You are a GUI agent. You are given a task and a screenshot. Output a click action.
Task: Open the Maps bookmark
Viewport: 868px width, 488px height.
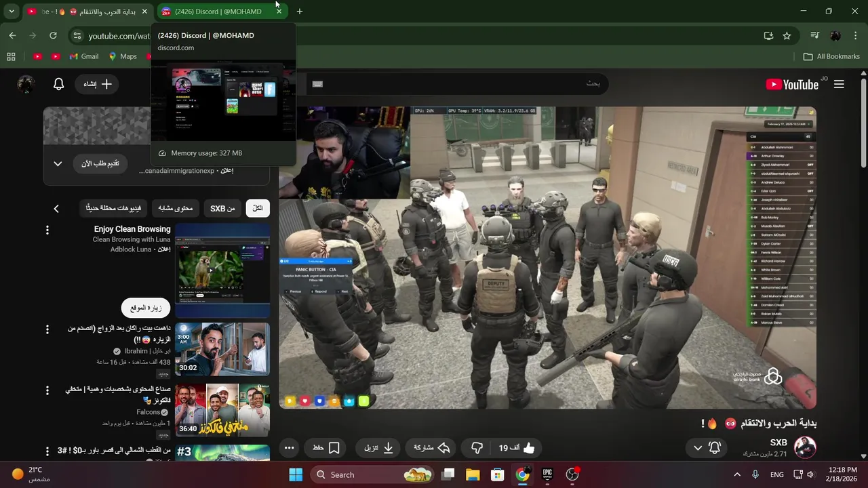[x=123, y=56]
